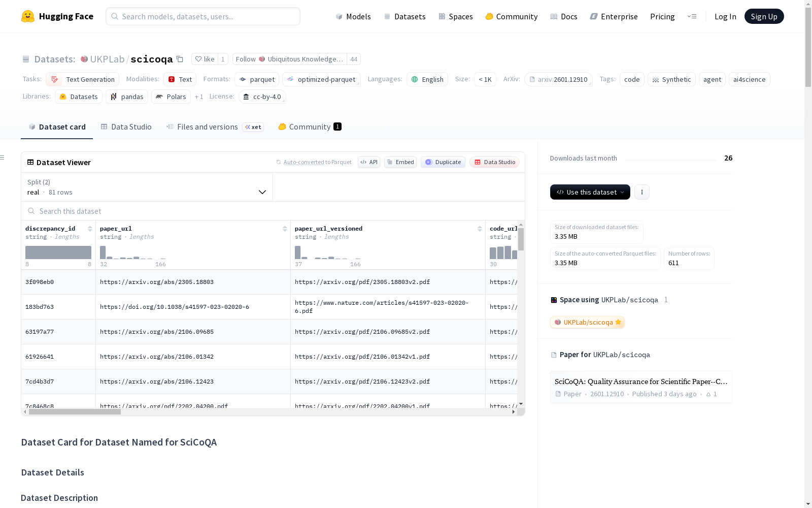Open Docs in top navigation

click(x=564, y=16)
